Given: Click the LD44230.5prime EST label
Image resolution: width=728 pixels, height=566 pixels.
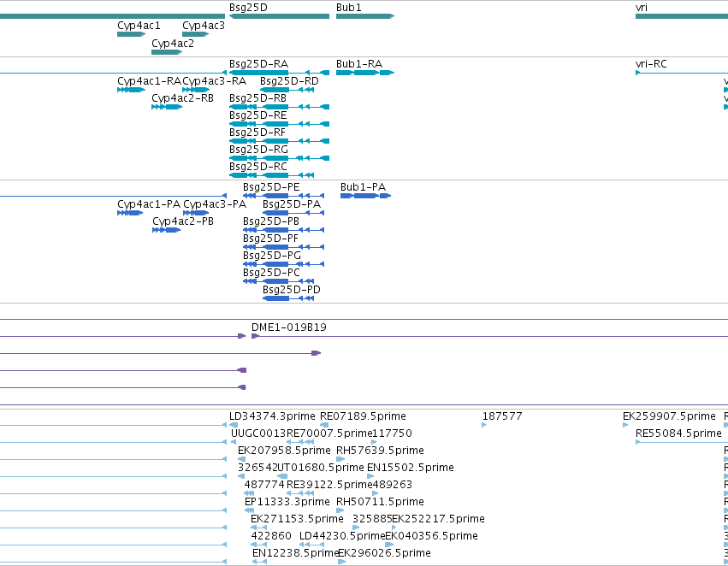Looking at the screenshot, I should pos(342,536).
